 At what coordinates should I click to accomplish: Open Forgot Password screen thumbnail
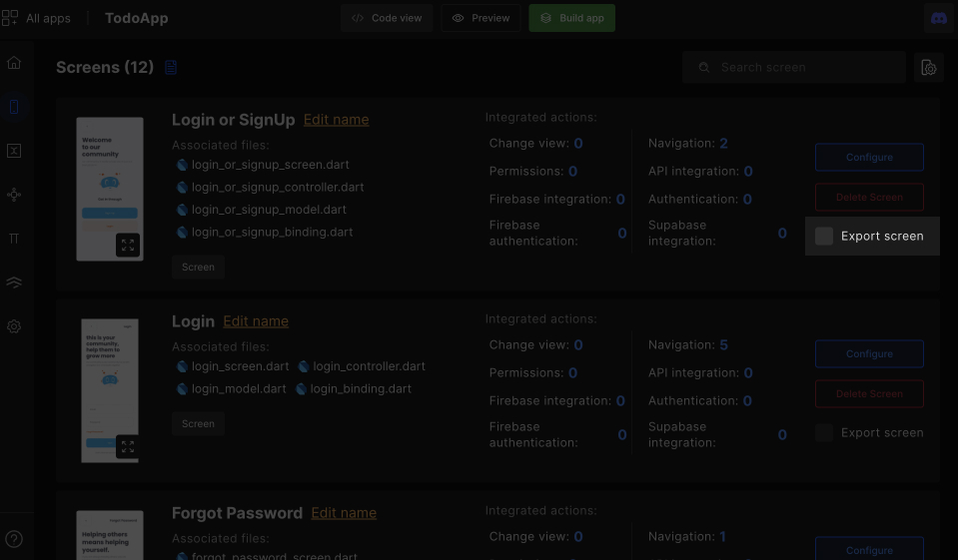pos(109,535)
